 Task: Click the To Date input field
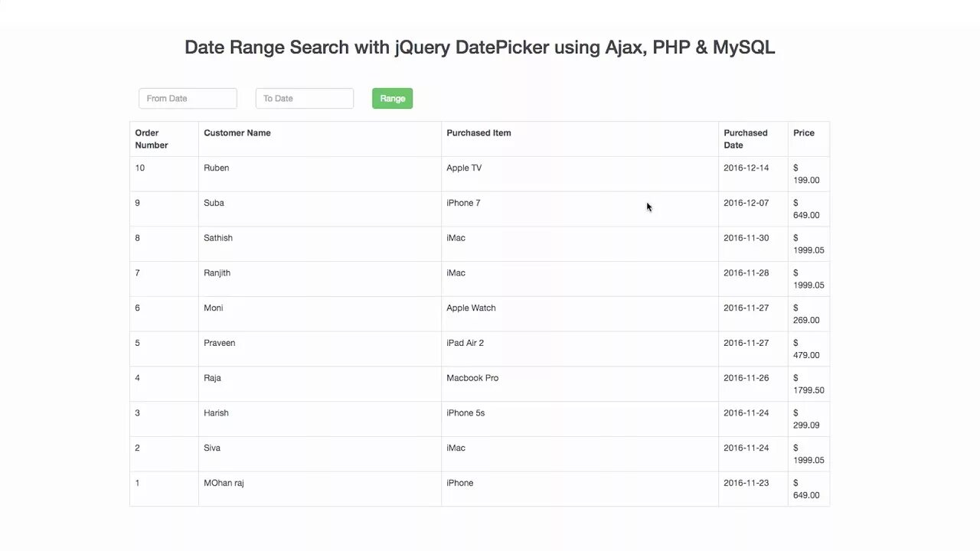[304, 98]
